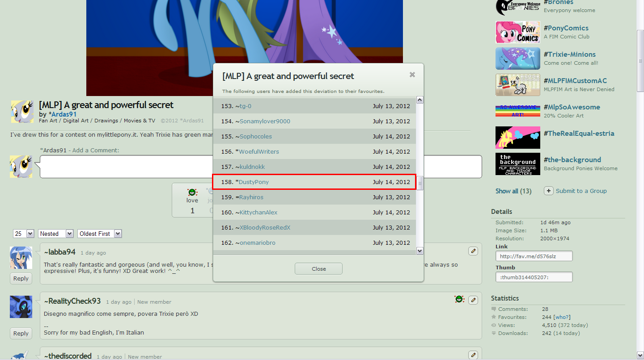Image resolution: width=644 pixels, height=360 pixels.
Task: Click the plus icon for Submit to a Group
Action: pos(549,191)
